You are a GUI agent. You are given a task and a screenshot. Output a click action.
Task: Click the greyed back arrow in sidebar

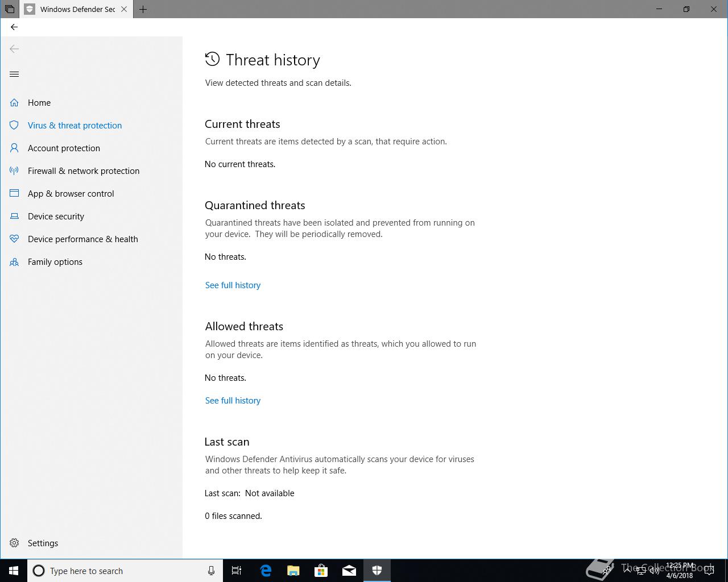pos(14,49)
